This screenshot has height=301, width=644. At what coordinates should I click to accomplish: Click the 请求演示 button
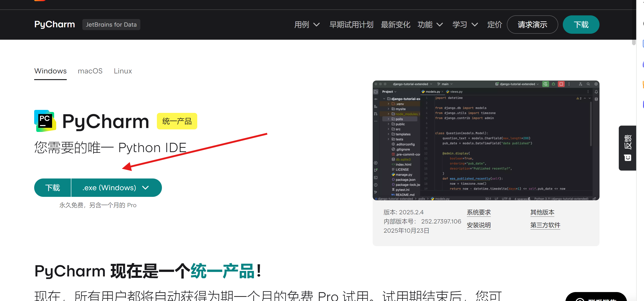[532, 25]
